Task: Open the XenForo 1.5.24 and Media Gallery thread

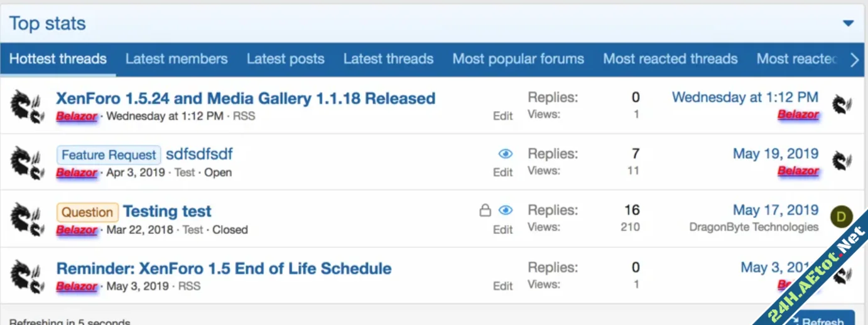Action: coord(246,99)
